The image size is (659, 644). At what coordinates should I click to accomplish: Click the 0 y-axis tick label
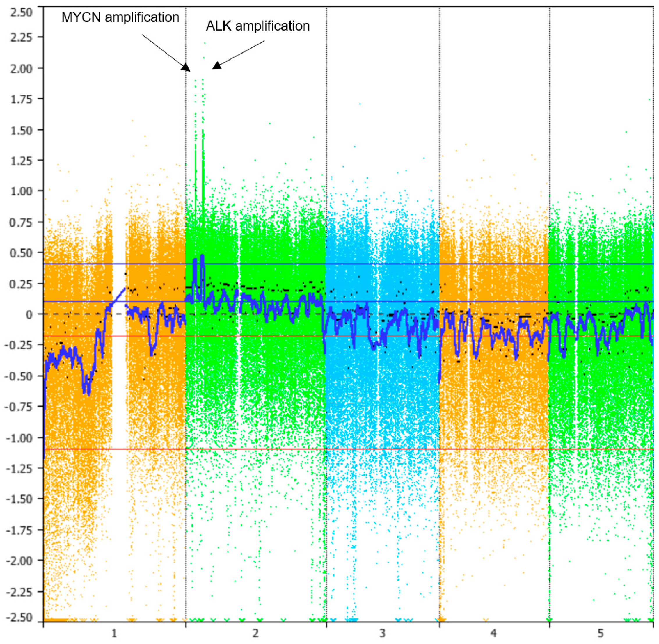pyautogui.click(x=29, y=314)
